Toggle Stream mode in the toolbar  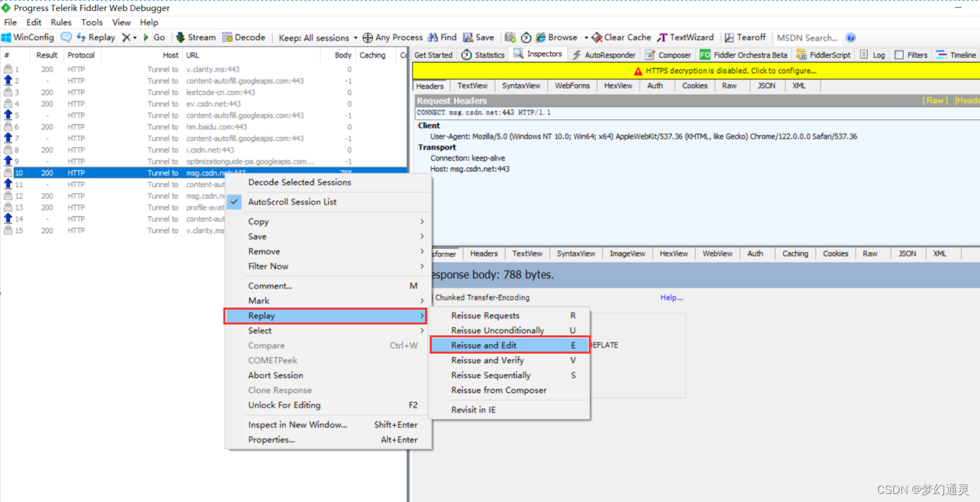196,38
